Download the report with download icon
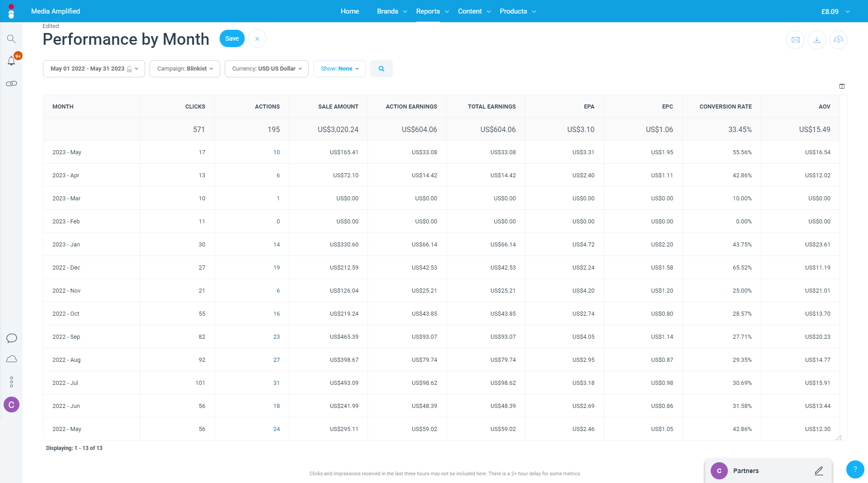868x483 pixels. point(817,40)
